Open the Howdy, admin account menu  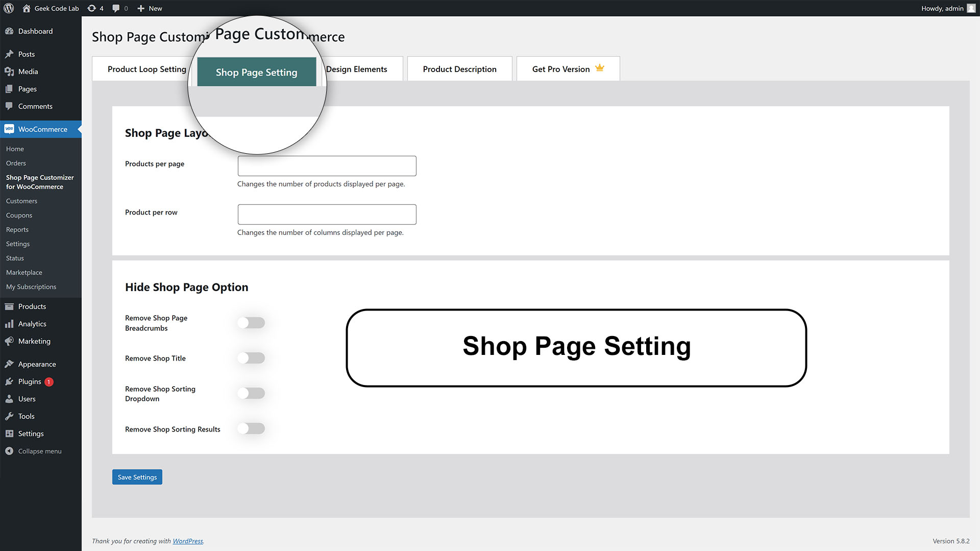pos(948,8)
